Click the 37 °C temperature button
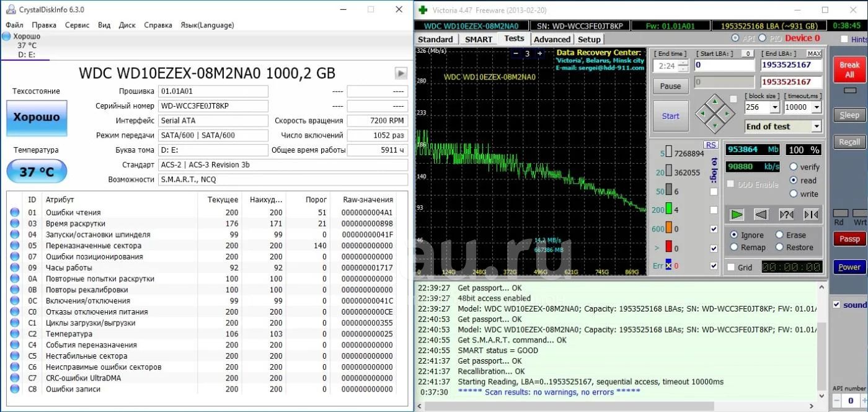This screenshot has width=868, height=412. (37, 171)
